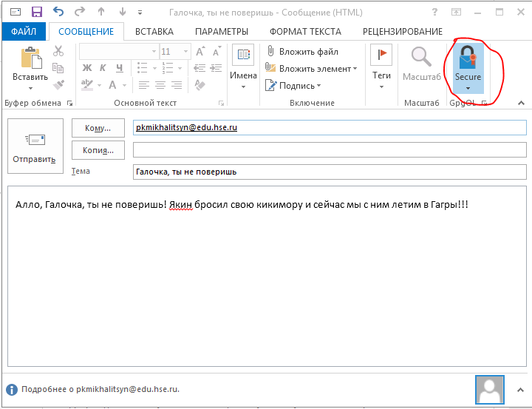Switch to the СООБЩЕНИЕ tab

click(x=86, y=32)
